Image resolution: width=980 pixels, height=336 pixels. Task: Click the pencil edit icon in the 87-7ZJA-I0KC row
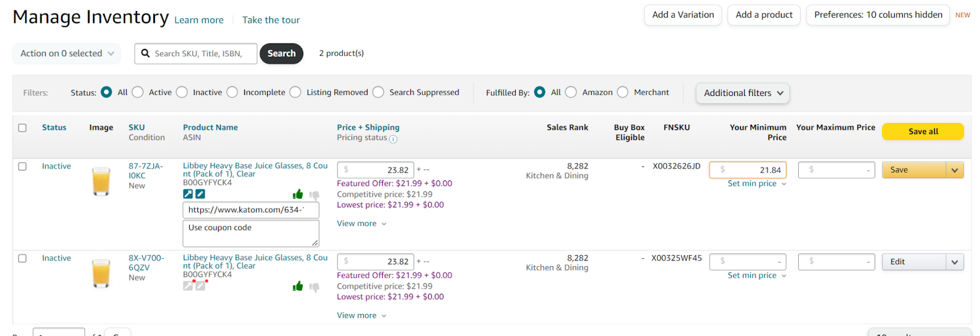200,194
